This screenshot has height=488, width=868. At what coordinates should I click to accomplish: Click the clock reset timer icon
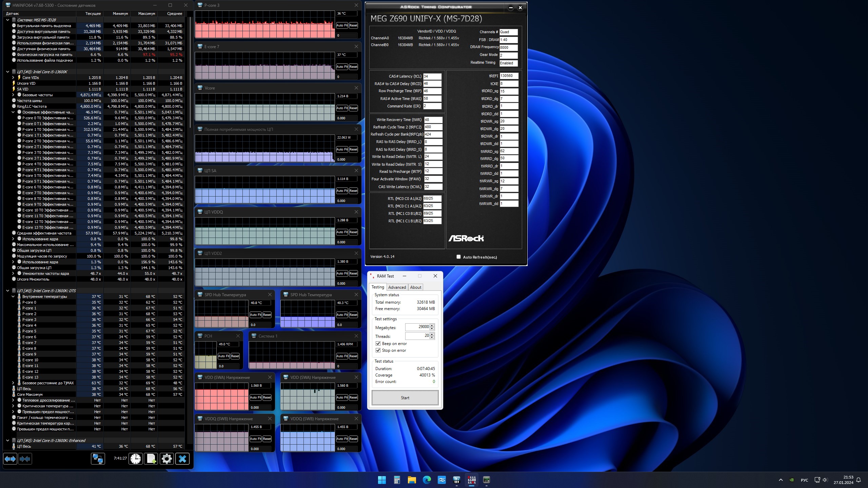[136, 459]
